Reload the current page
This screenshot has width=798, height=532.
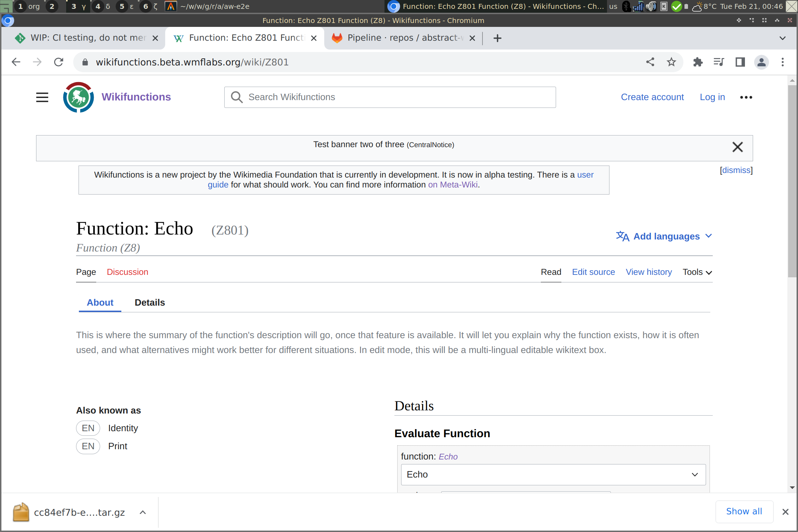pyautogui.click(x=59, y=62)
